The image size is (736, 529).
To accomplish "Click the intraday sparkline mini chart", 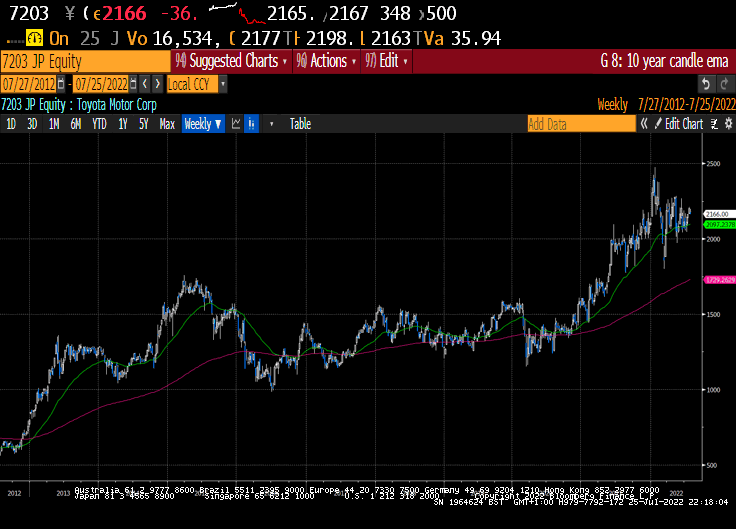I will pyautogui.click(x=237, y=14).
